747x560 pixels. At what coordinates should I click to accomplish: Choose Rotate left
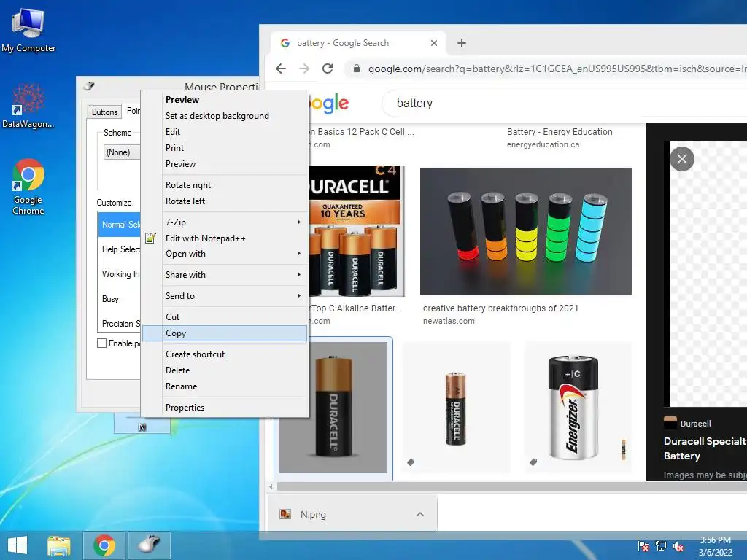[185, 201]
